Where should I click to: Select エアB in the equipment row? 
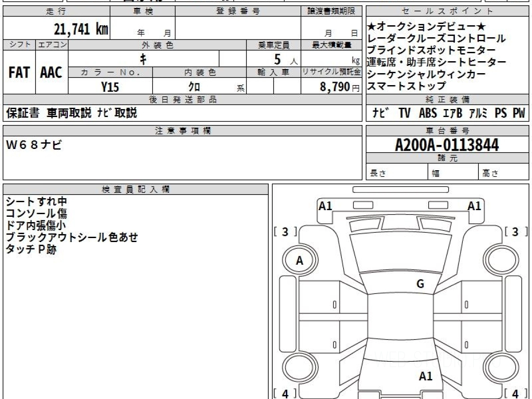[452, 113]
